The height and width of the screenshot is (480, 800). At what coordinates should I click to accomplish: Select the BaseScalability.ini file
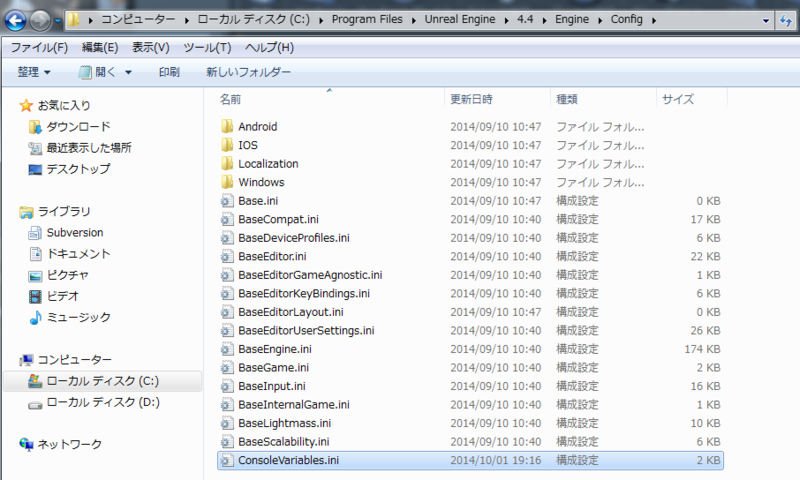284,442
